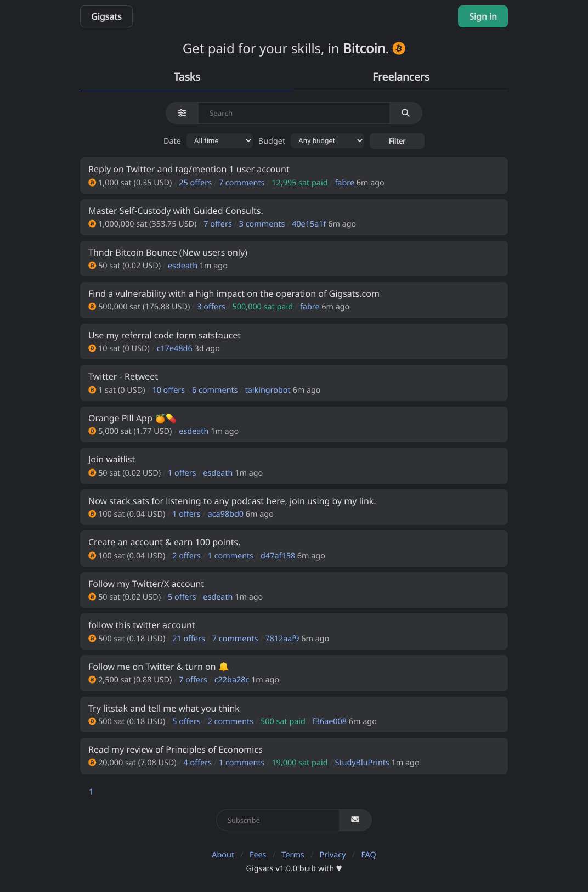The width and height of the screenshot is (588, 892).
Task: Select the Tasks tab
Action: pyautogui.click(x=187, y=77)
